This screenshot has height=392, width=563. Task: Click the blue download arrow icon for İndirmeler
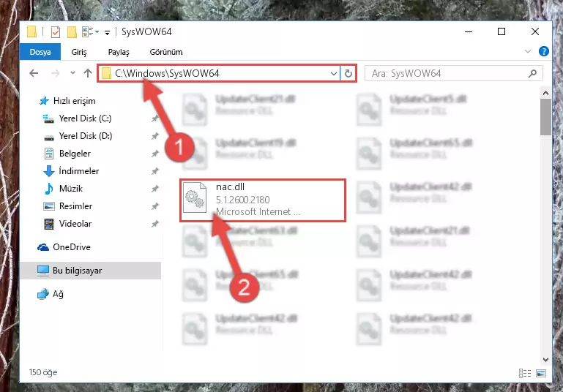(49, 171)
